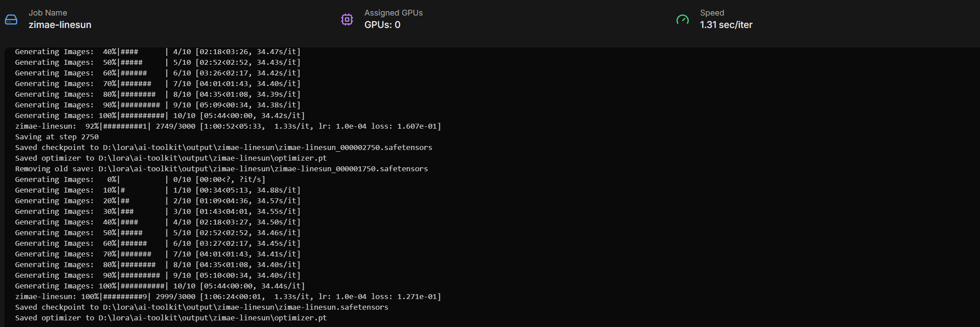Screen dimensions: 980x327
Task: Click the 1.31 sec/iter speed value
Action: click(x=726, y=25)
